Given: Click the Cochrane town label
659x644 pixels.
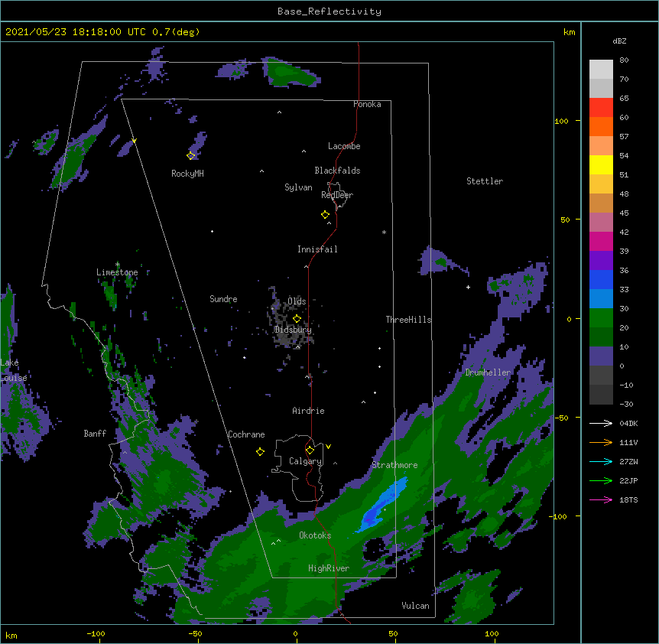Looking at the screenshot, I should click(x=246, y=434).
